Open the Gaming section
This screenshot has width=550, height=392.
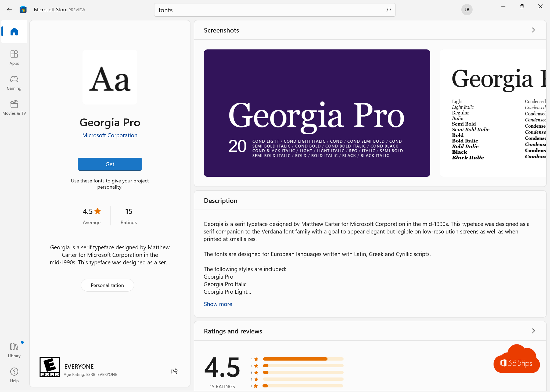[x=14, y=82]
